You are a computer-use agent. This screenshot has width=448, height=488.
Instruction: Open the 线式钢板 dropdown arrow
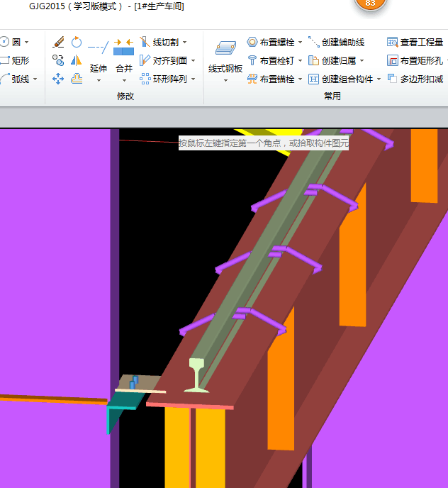[x=226, y=80]
